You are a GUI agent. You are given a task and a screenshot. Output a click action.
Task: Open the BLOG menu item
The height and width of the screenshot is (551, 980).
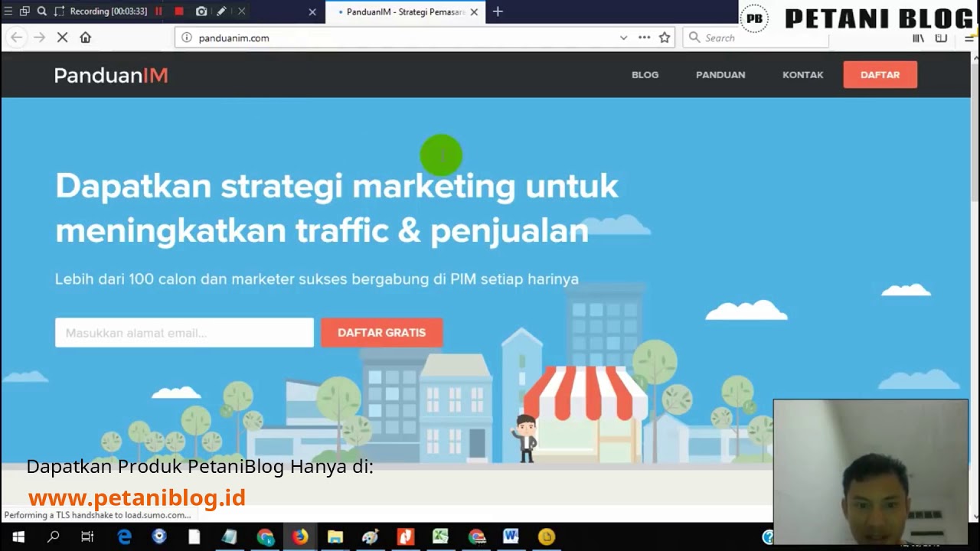tap(645, 75)
